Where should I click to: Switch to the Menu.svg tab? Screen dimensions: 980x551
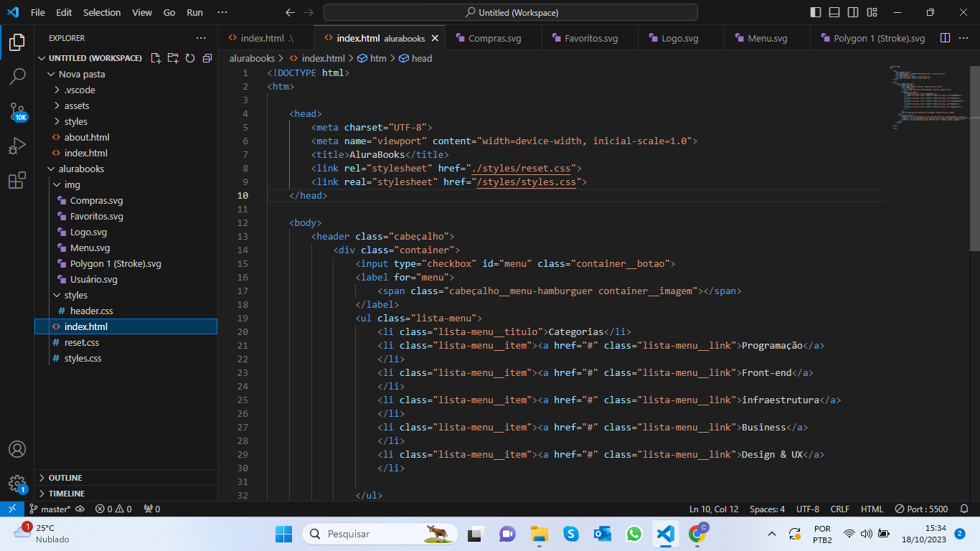pyautogui.click(x=767, y=38)
